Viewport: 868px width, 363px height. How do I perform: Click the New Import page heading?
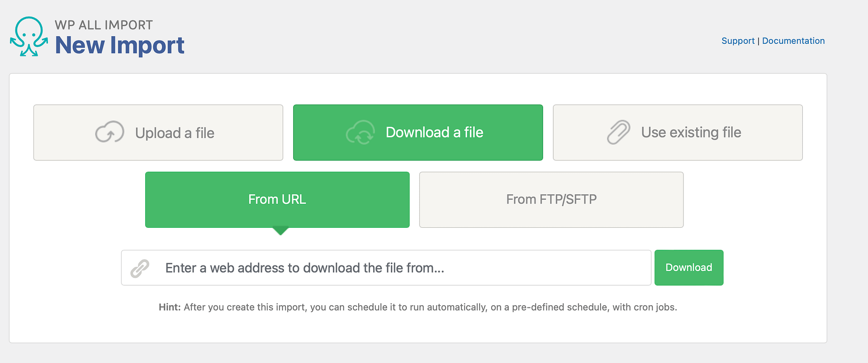(119, 45)
